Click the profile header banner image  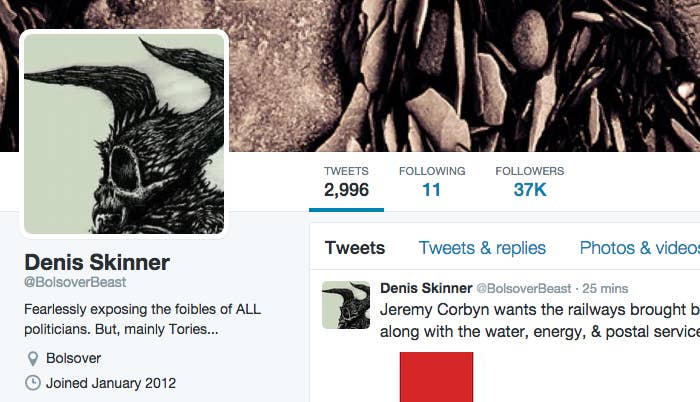464,76
